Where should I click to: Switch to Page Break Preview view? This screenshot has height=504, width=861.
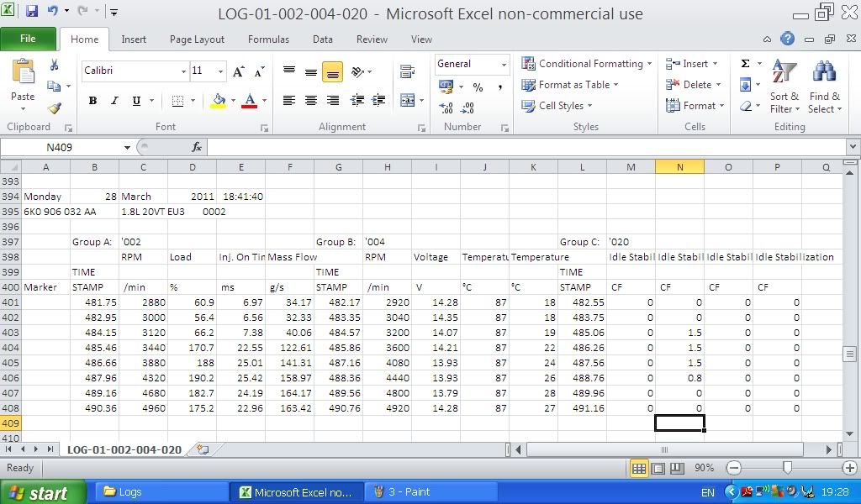click(x=677, y=468)
